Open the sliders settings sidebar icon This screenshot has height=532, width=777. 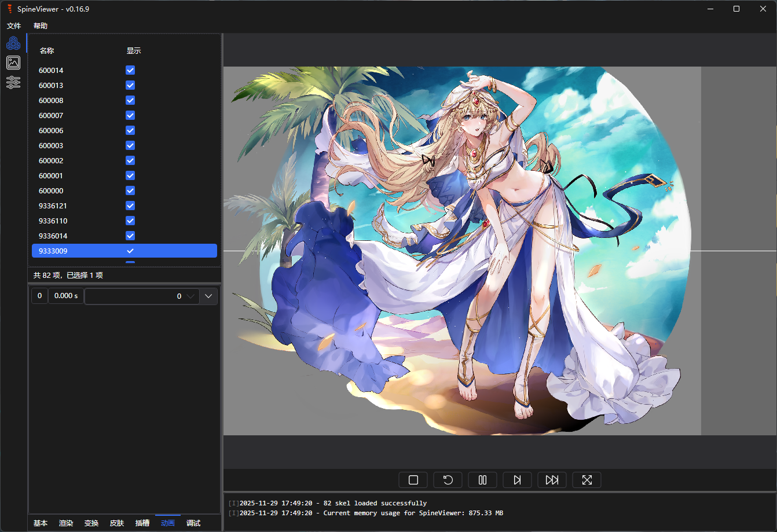coord(13,82)
